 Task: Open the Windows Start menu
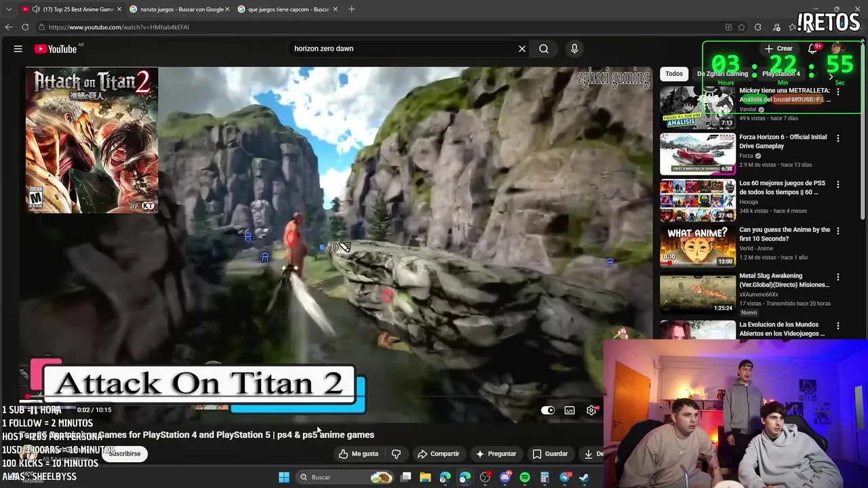(x=284, y=477)
